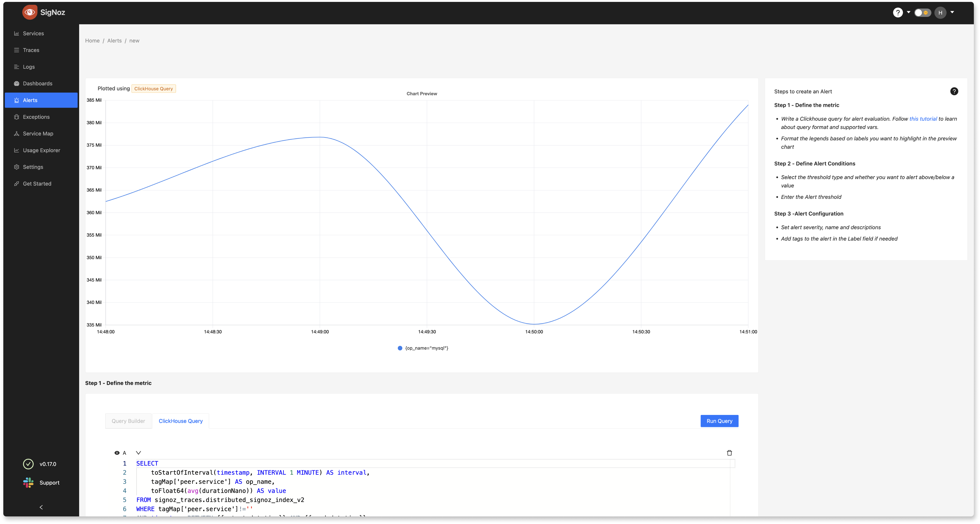980x524 pixels.
Task: Click the 'new' breadcrumb
Action: click(134, 41)
